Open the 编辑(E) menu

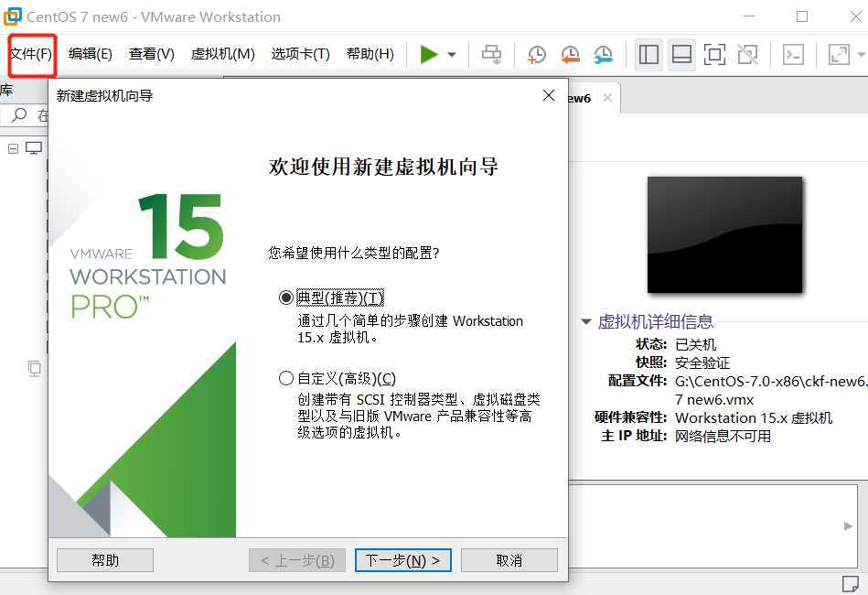click(91, 54)
